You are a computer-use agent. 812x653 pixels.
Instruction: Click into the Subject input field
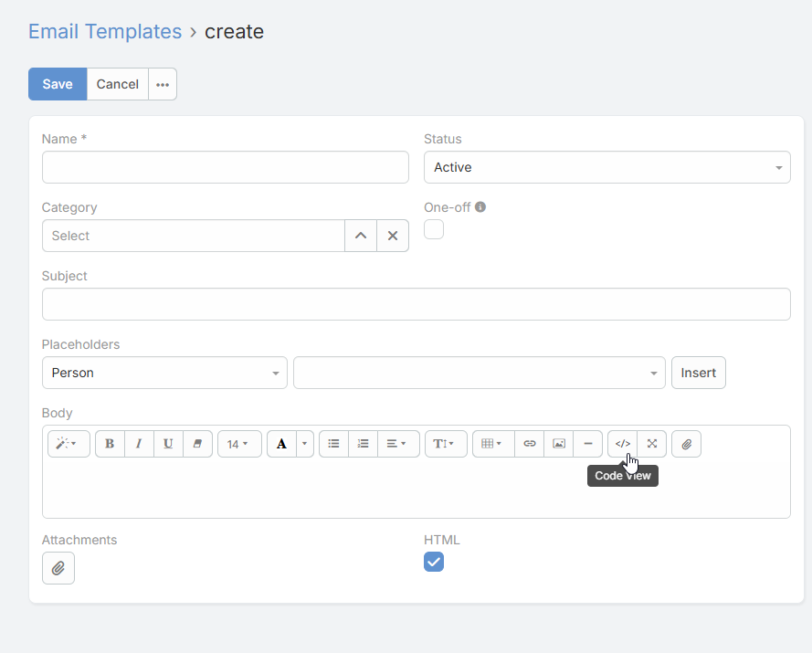pos(416,304)
